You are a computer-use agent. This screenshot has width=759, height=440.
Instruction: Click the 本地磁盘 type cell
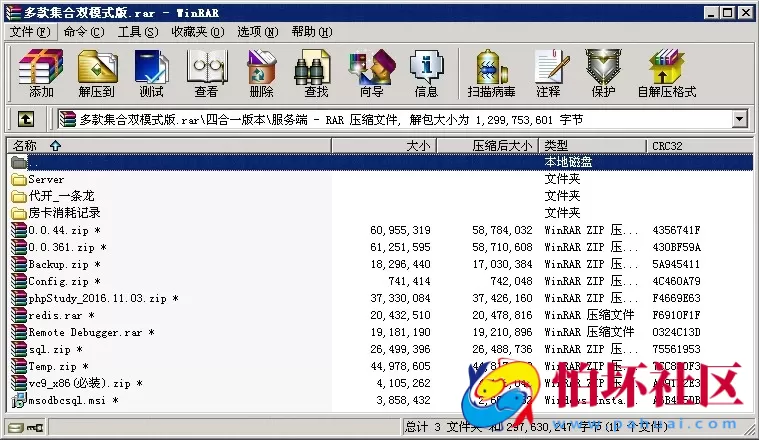point(568,162)
